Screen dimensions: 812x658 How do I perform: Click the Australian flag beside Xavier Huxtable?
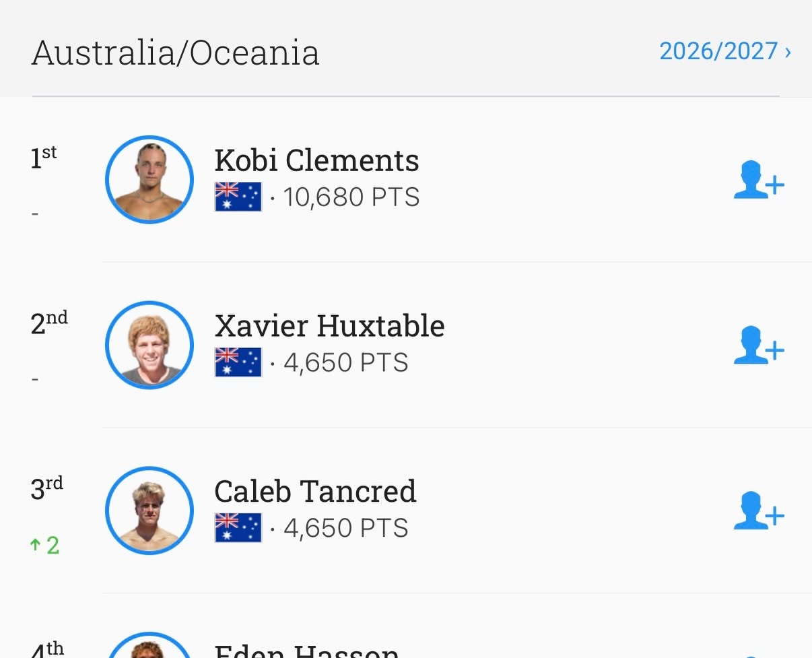pyautogui.click(x=238, y=363)
